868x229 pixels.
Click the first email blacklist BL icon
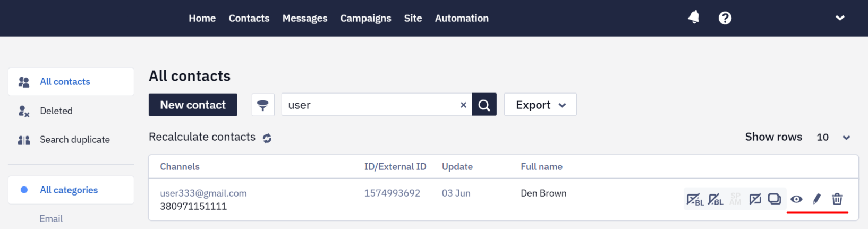(x=695, y=200)
